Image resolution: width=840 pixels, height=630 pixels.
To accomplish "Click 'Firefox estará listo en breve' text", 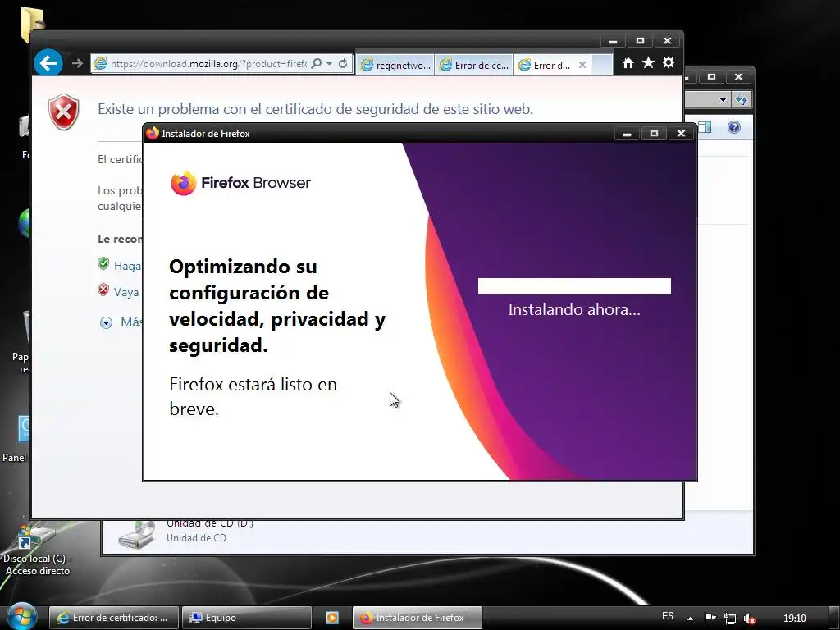I will pyautogui.click(x=253, y=396).
